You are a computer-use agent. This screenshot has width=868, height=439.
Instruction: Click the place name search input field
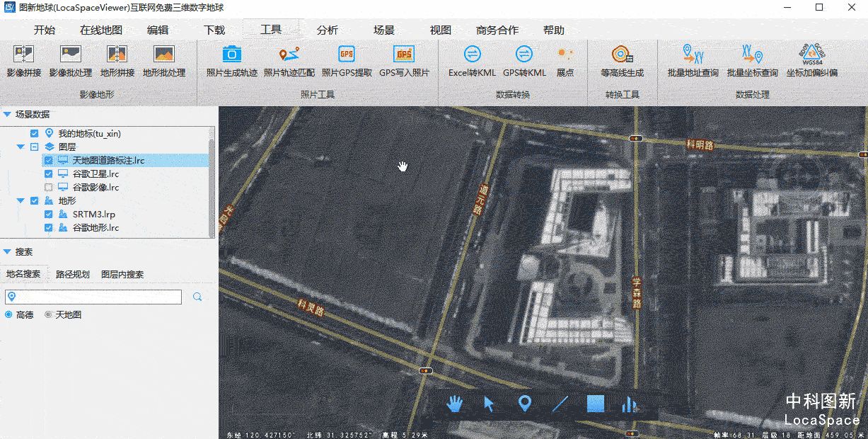tap(98, 297)
